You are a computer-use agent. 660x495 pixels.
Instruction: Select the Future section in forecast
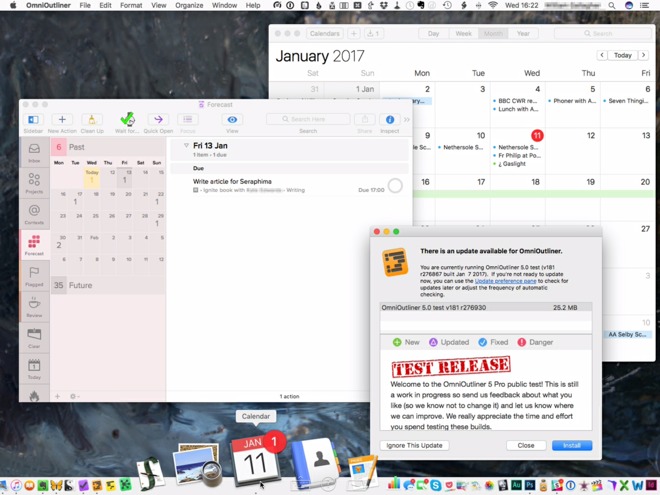pos(108,285)
